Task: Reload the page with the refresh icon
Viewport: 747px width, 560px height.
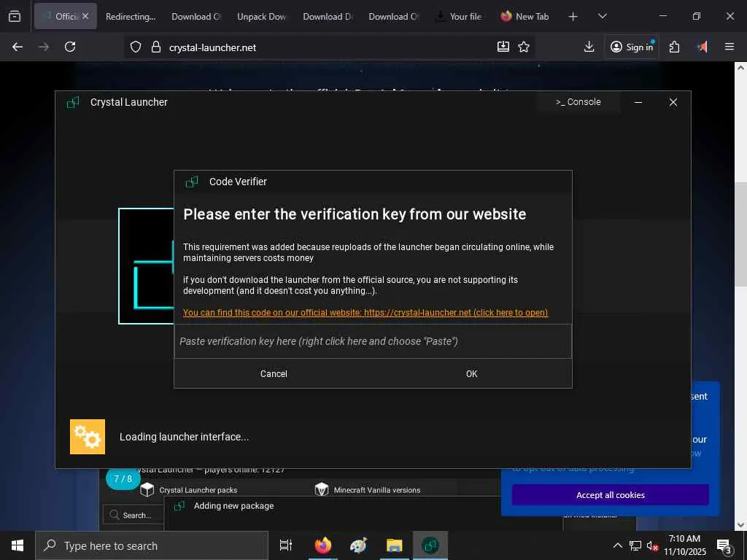Action: point(70,47)
